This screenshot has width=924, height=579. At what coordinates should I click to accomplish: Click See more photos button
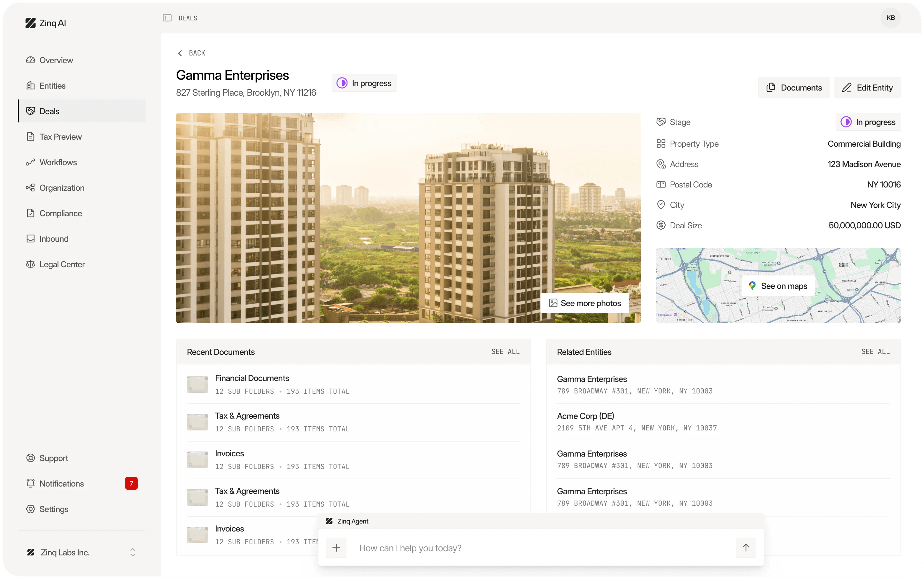tap(585, 303)
